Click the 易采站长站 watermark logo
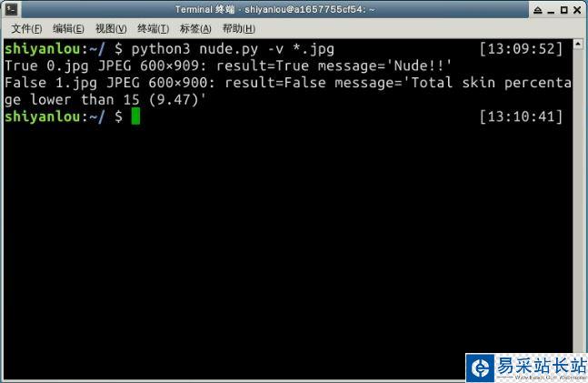Image resolution: width=588 pixels, height=383 pixels. 526,368
